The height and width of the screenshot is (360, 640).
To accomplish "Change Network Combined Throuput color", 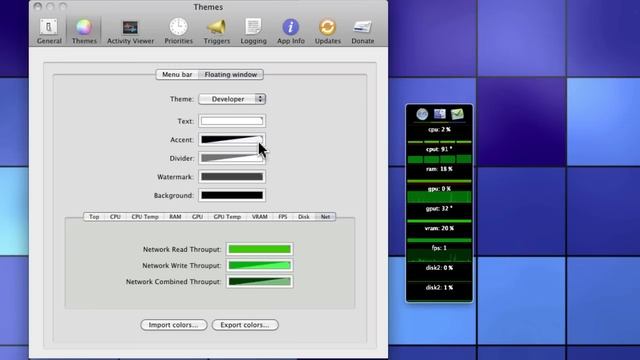I will pos(260,282).
